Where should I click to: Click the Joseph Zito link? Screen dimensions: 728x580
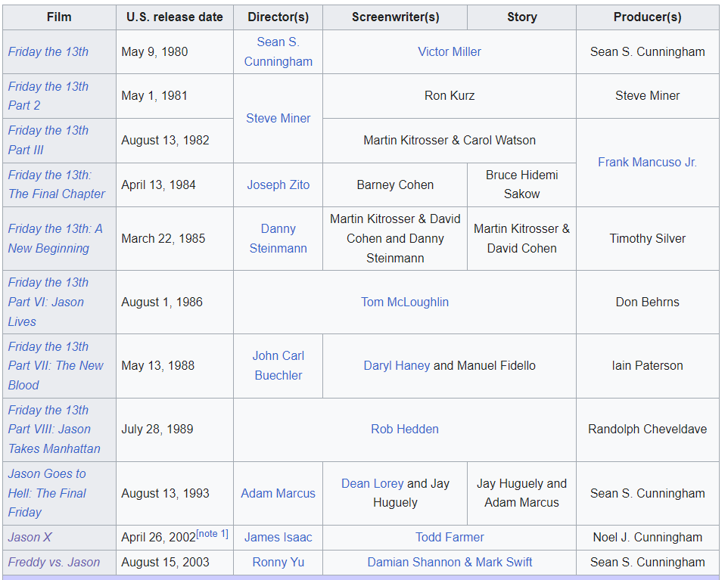coord(278,185)
